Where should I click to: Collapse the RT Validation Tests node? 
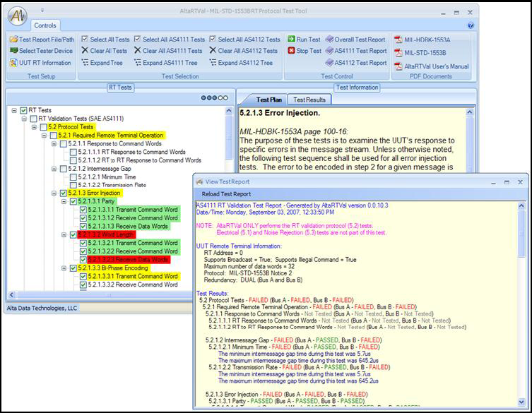24,119
